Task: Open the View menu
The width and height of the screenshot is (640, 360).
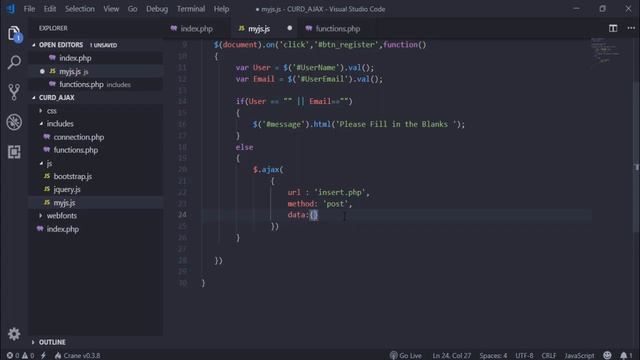Action: (111, 9)
